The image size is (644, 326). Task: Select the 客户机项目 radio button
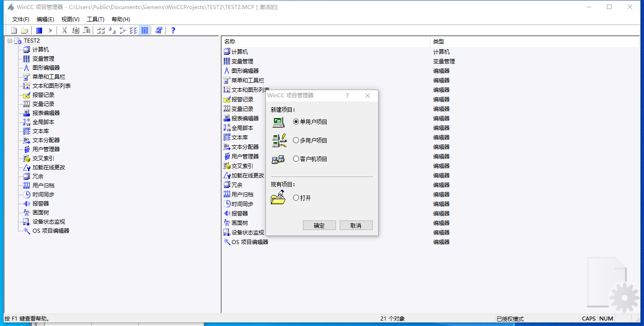click(296, 158)
